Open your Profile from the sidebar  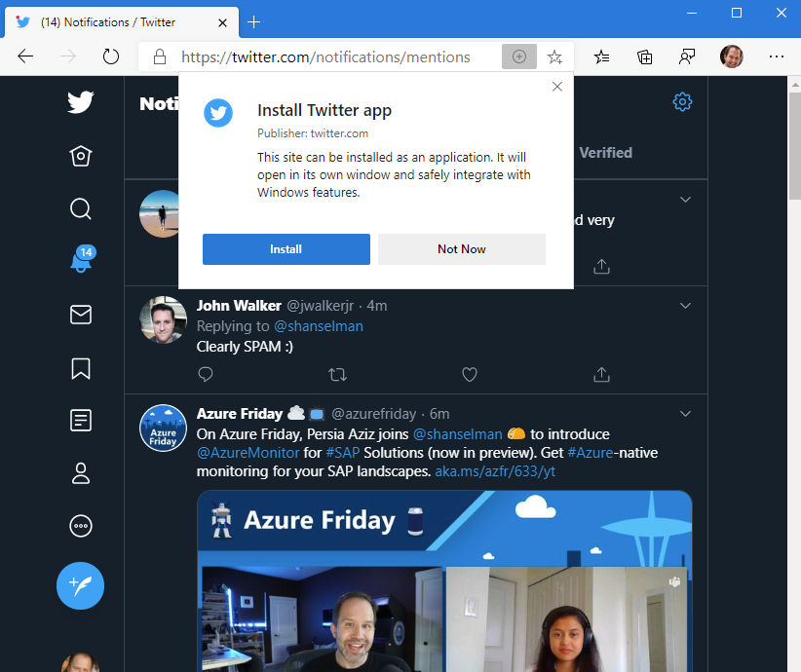click(x=80, y=473)
